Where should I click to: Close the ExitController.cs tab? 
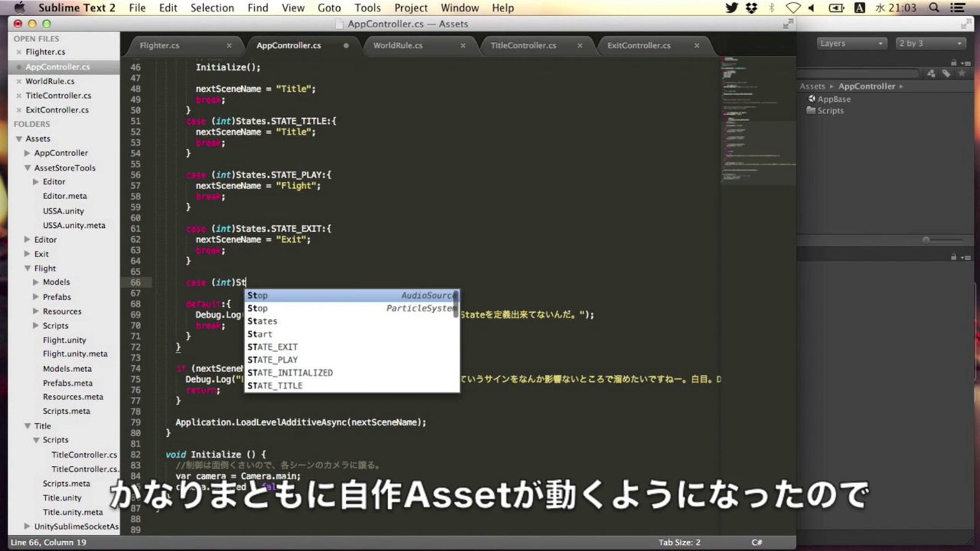pyautogui.click(x=697, y=45)
